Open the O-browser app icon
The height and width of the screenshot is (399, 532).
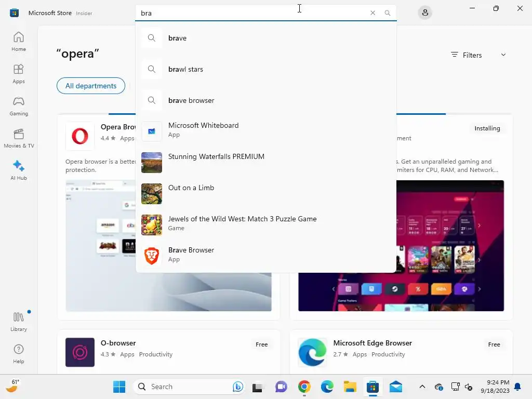click(x=79, y=352)
